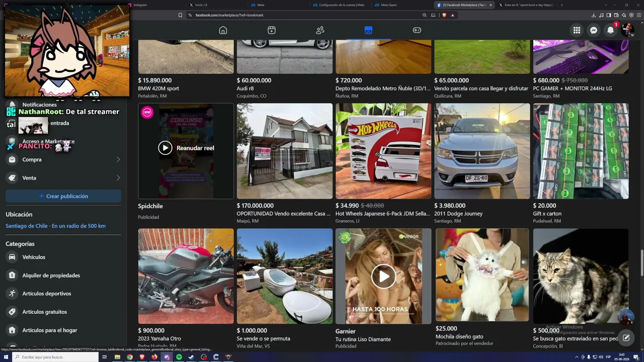Toggle browser sidebar panel icon

pyautogui.click(x=609, y=15)
